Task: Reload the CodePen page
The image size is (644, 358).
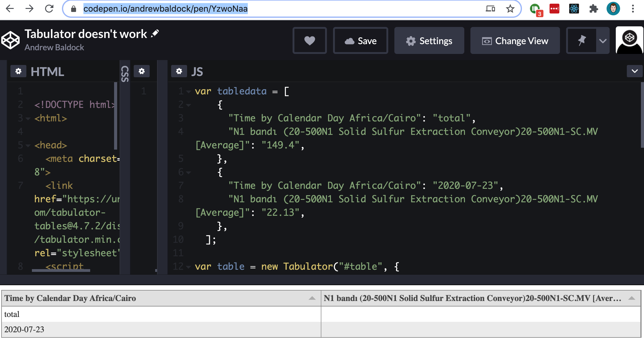Action: coord(49,9)
